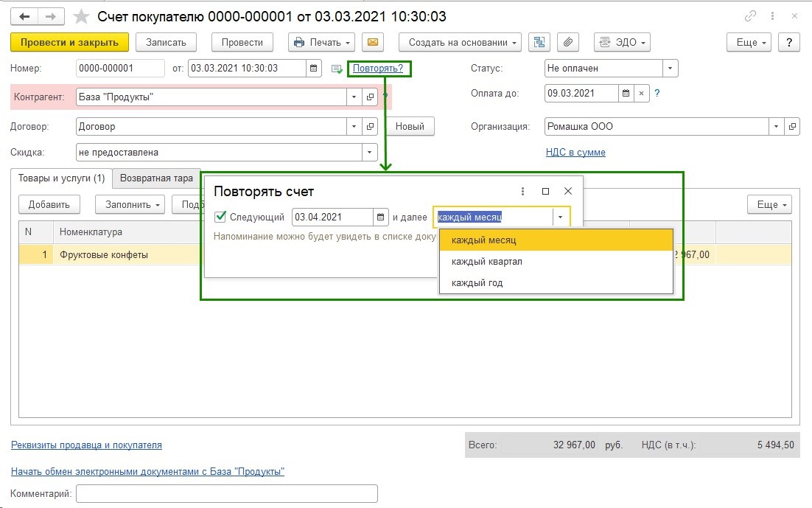Open calendar for the invoice date field

click(x=313, y=69)
